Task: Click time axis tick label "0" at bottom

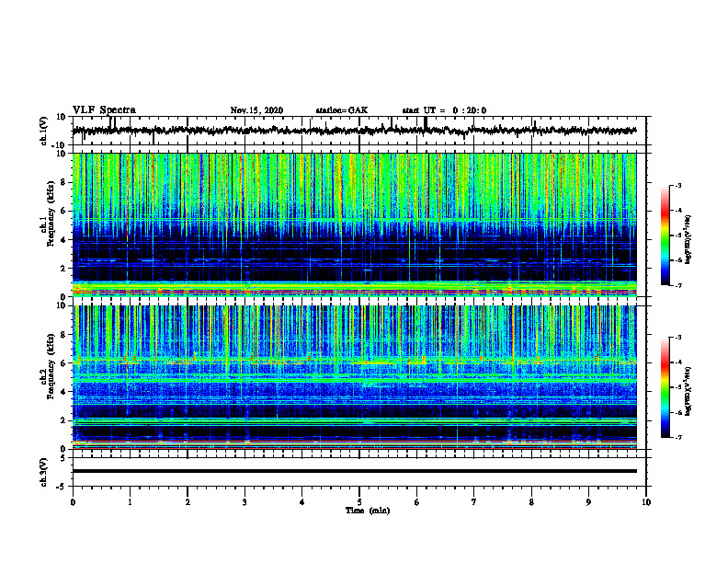Action: point(73,502)
